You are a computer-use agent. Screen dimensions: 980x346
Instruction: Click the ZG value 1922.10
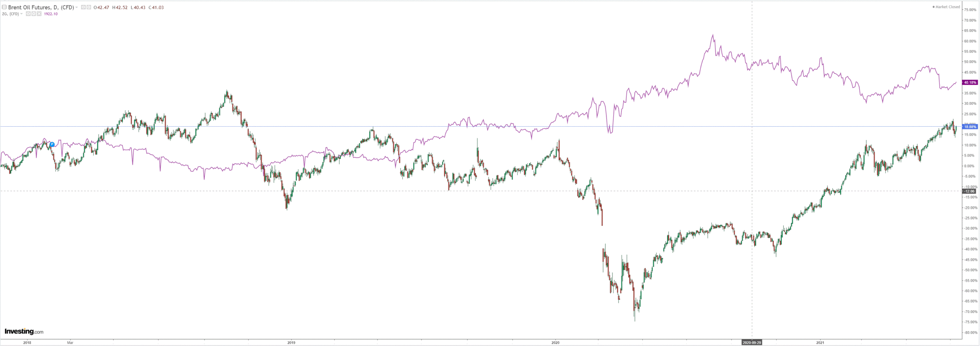pyautogui.click(x=51, y=14)
